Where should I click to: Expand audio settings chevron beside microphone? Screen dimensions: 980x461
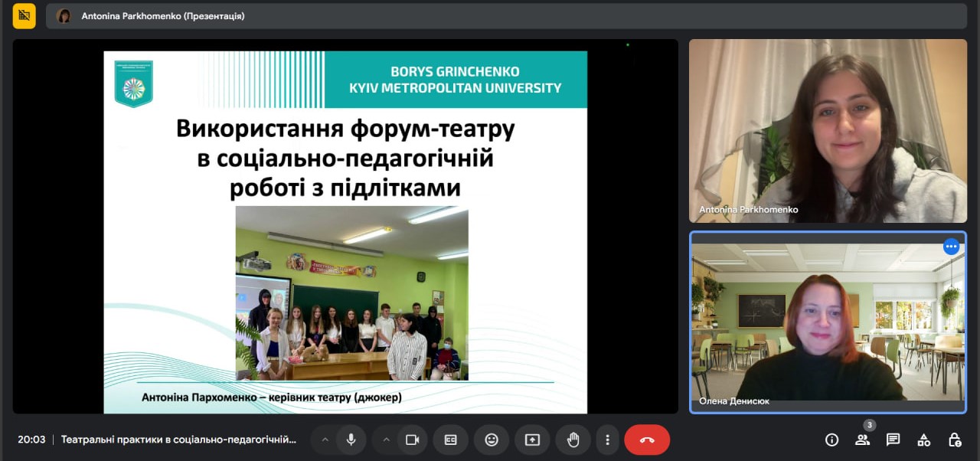pyautogui.click(x=325, y=440)
